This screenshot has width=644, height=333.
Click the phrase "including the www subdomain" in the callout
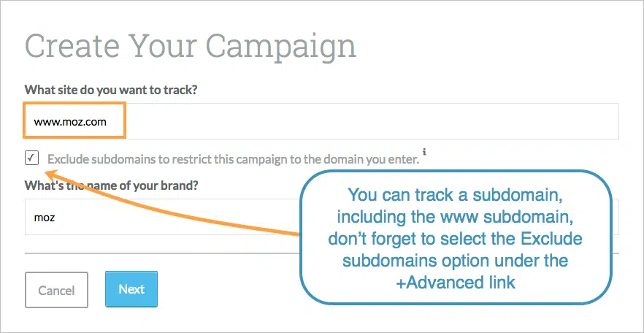456,218
